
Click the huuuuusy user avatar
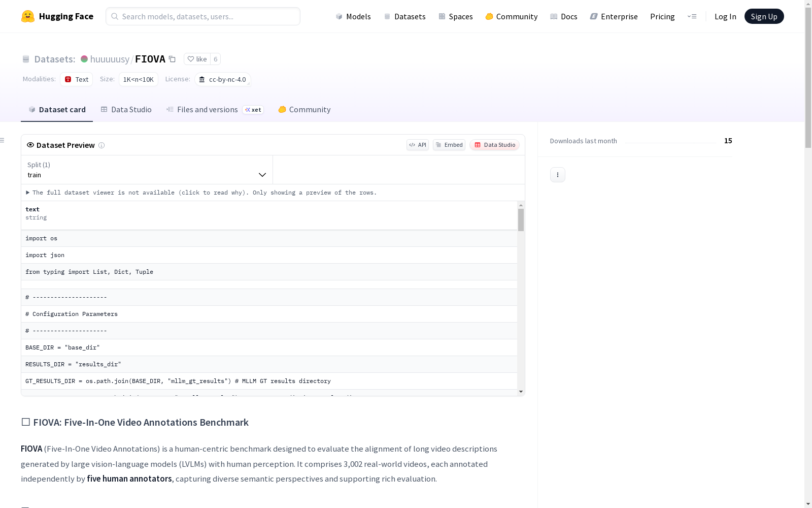84,59
